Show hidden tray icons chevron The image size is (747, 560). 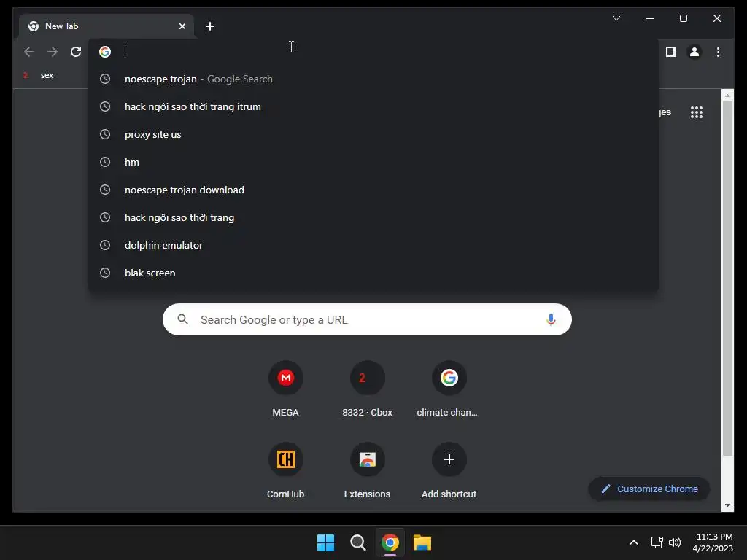tap(634, 542)
